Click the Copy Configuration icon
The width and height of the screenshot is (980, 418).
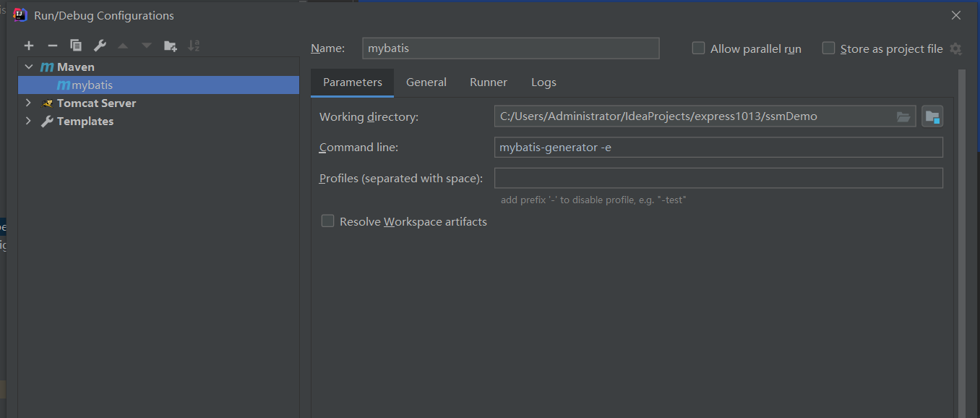tap(76, 46)
